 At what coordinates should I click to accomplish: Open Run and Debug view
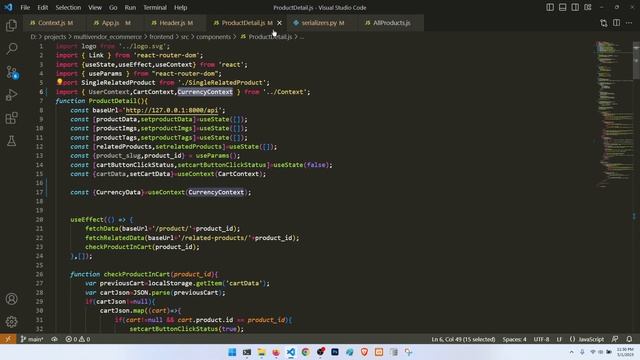pos(11,95)
